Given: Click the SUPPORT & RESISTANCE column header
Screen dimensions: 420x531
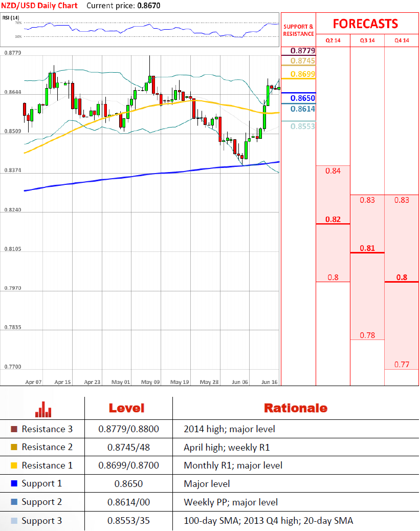Looking at the screenshot, I should pos(298,30).
